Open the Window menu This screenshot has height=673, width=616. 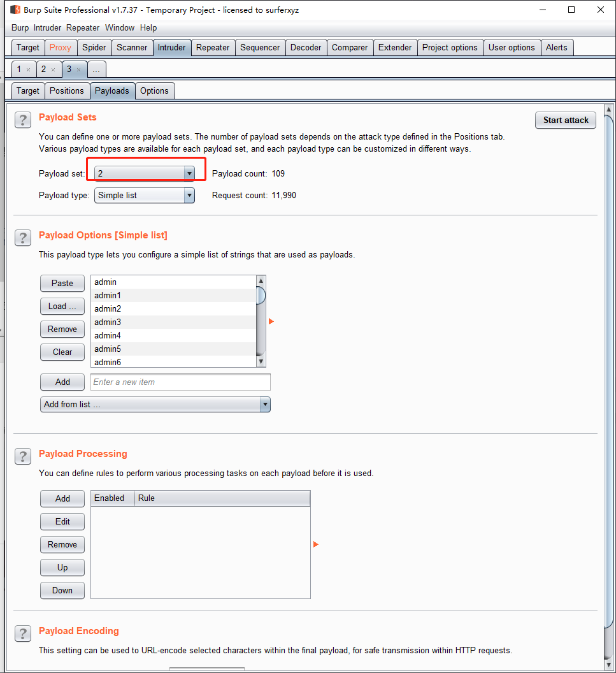120,27
